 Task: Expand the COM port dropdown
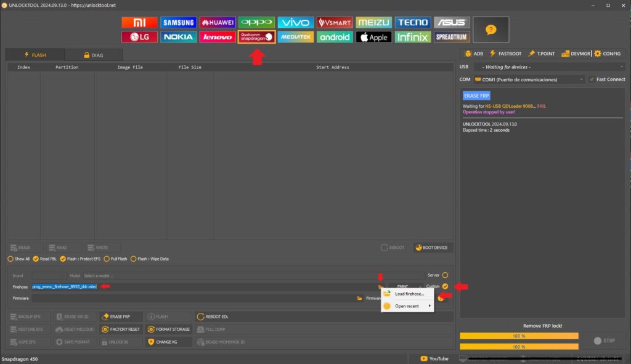point(529,79)
